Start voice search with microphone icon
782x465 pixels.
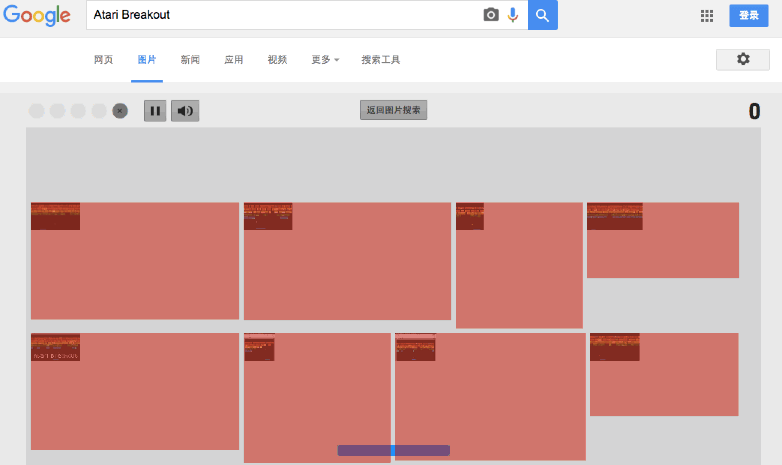tap(513, 15)
